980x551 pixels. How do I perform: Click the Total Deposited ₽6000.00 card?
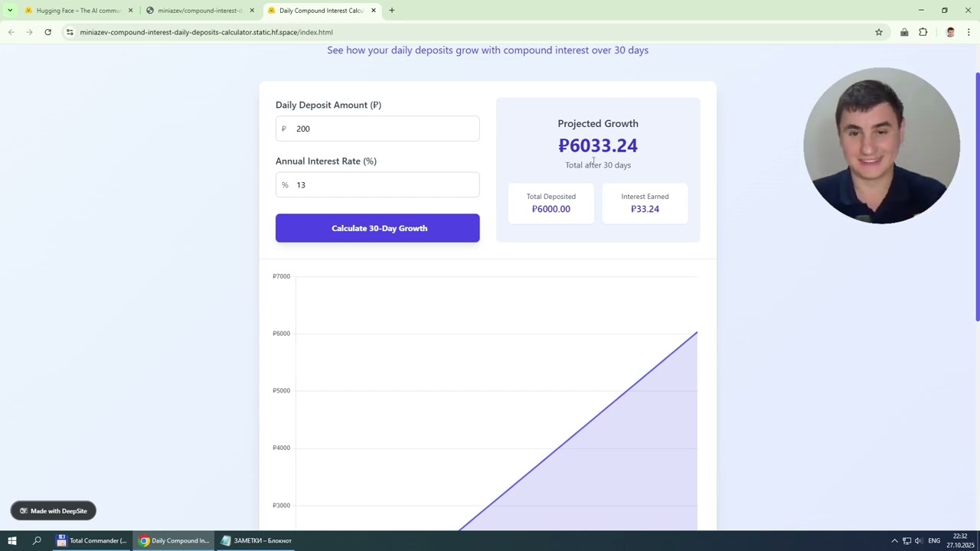tap(551, 203)
